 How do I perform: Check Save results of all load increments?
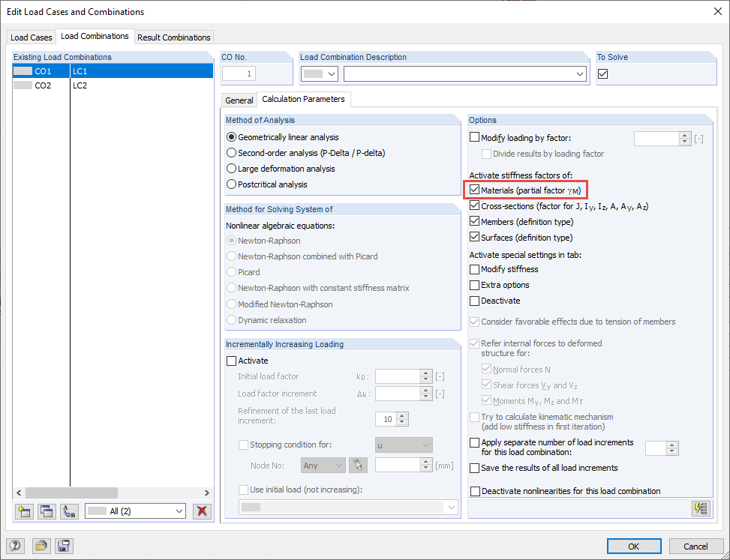[x=474, y=468]
